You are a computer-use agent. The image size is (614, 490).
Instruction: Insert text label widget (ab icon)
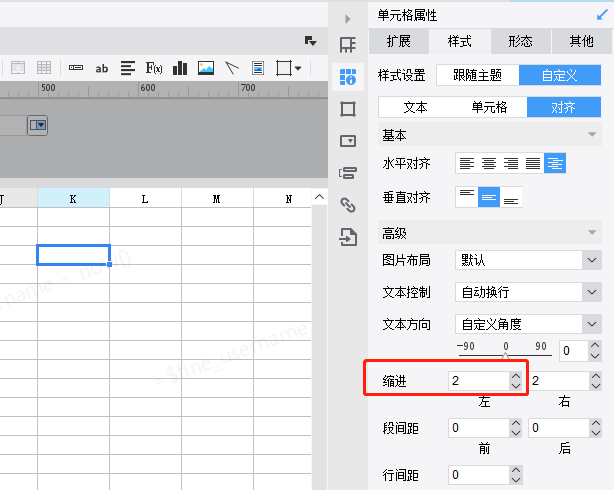click(x=101, y=69)
